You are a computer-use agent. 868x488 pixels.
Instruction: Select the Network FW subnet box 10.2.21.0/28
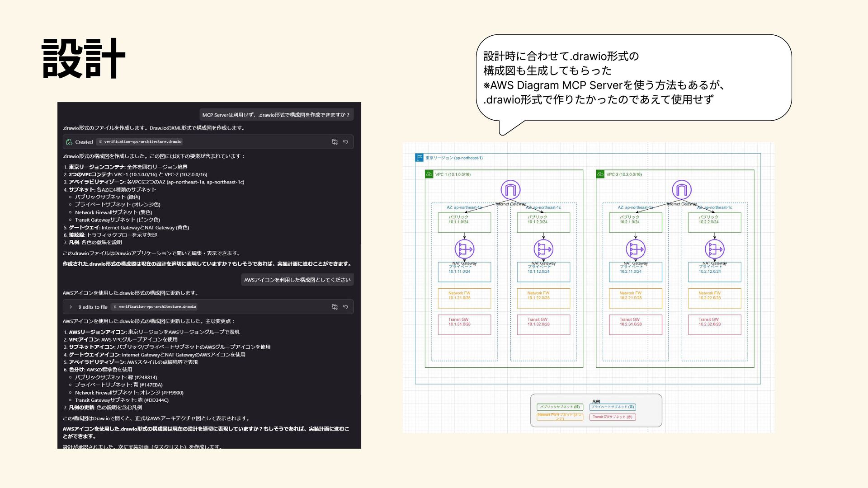pyautogui.click(x=636, y=298)
